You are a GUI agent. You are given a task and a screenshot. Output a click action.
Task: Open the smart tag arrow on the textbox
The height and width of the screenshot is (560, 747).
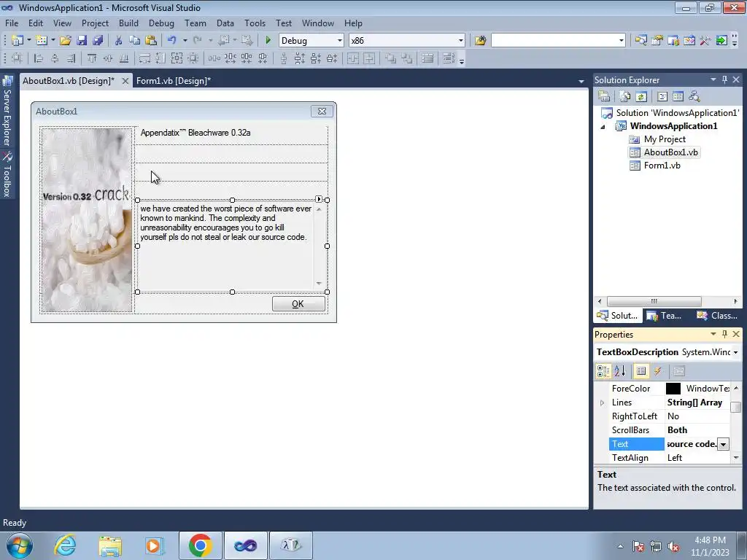point(319,199)
